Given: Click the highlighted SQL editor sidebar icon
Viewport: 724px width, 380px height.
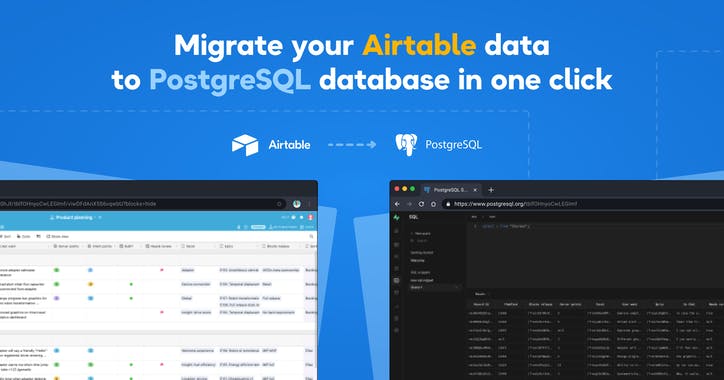Looking at the screenshot, I should tap(397, 280).
